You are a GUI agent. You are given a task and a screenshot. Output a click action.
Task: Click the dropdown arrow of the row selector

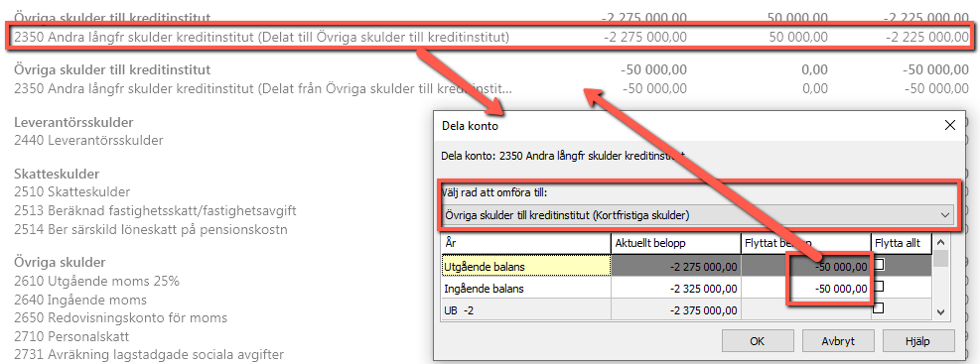[943, 215]
